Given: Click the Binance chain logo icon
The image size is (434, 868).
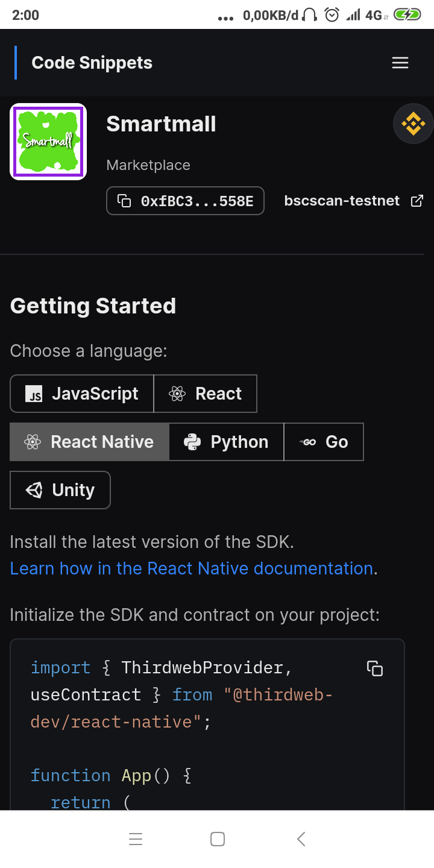Looking at the screenshot, I should point(413,124).
